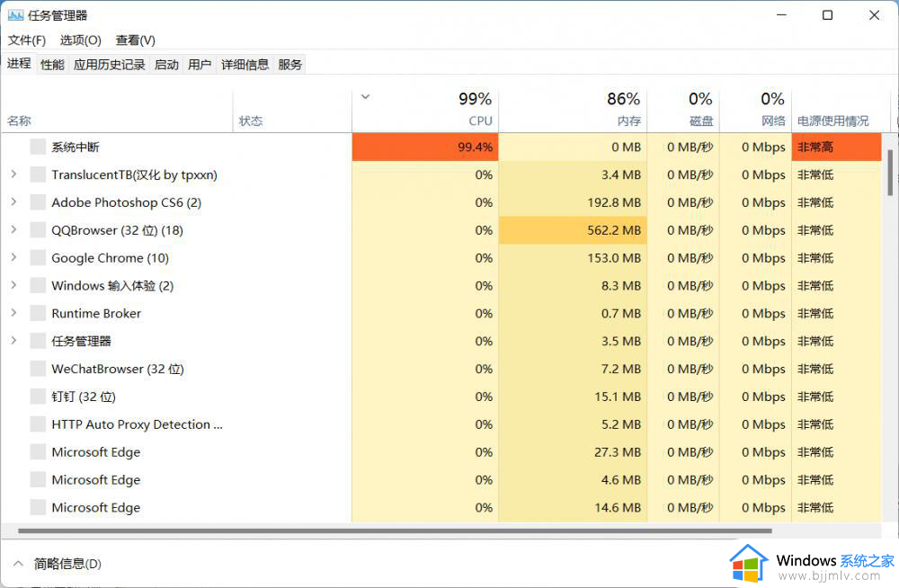Sort by the 状态 column header
Screen dimensions: 899x588
pos(292,111)
